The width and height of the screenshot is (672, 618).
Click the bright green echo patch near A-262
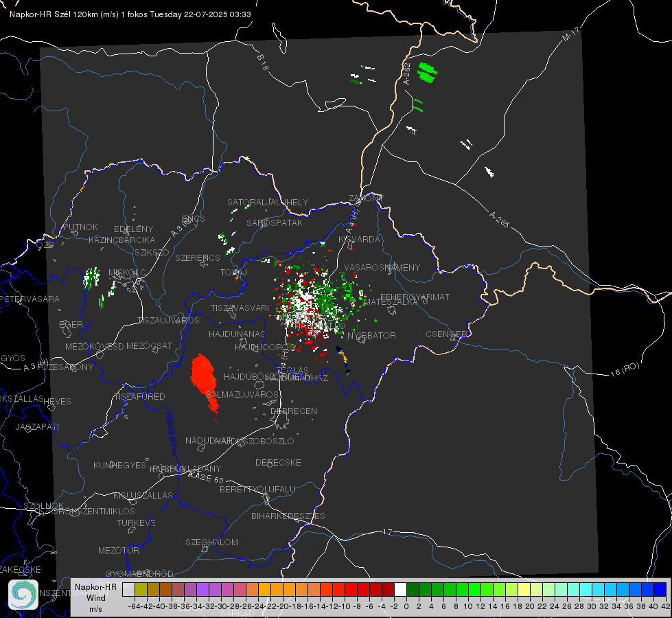click(427, 72)
